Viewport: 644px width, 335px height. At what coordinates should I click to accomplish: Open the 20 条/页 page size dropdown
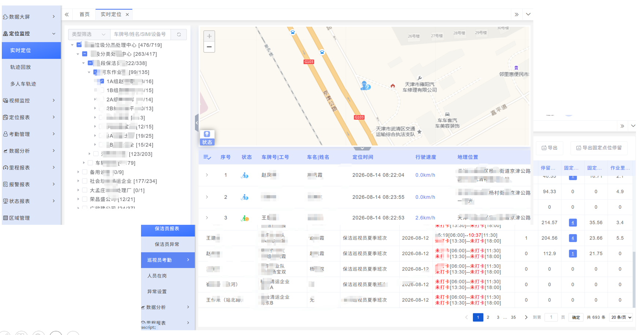(x=621, y=317)
